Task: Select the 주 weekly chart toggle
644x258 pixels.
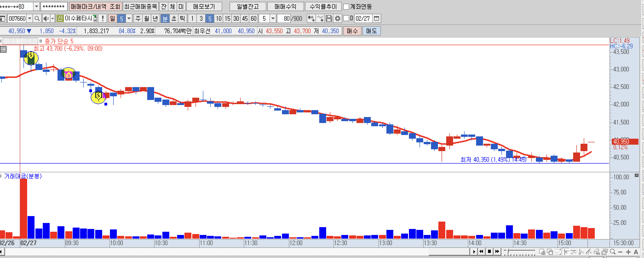Action: (x=138, y=18)
